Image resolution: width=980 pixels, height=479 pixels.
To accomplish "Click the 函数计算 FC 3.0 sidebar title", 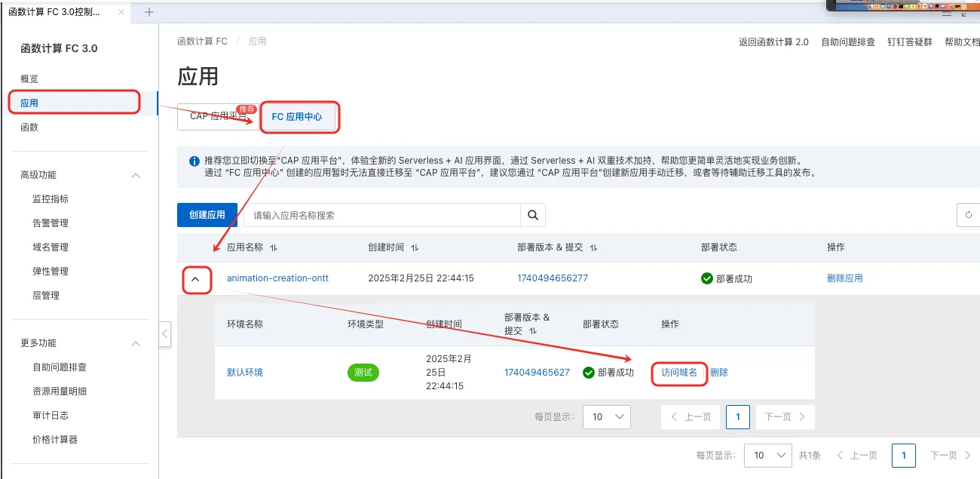I will click(x=59, y=48).
